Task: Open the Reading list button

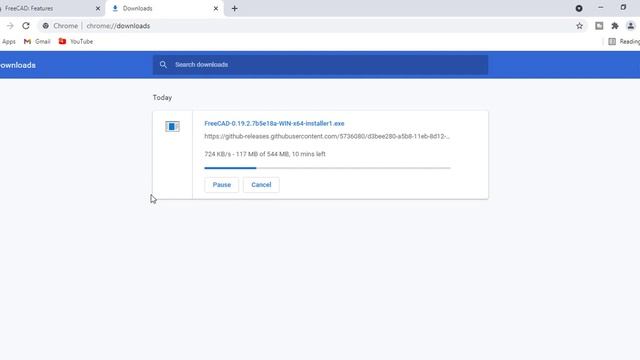Action: (x=624, y=42)
